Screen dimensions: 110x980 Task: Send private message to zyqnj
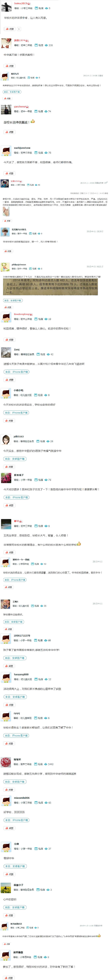pyautogui.click(x=39, y=718)
